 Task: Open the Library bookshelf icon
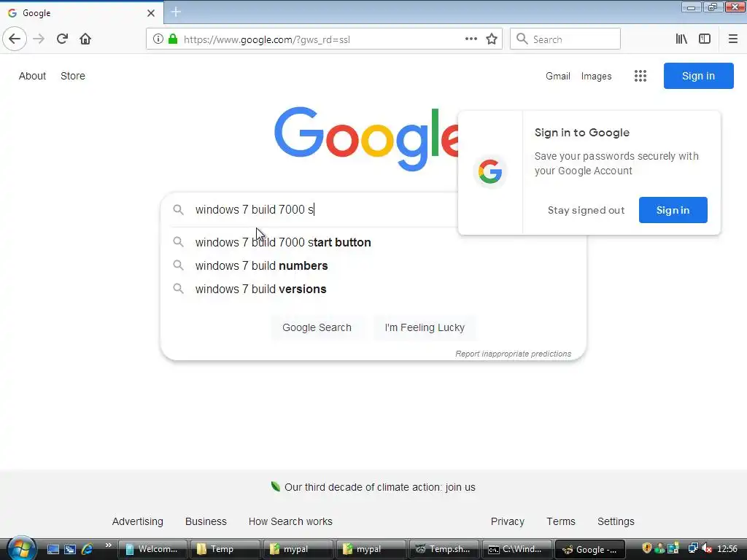click(681, 39)
